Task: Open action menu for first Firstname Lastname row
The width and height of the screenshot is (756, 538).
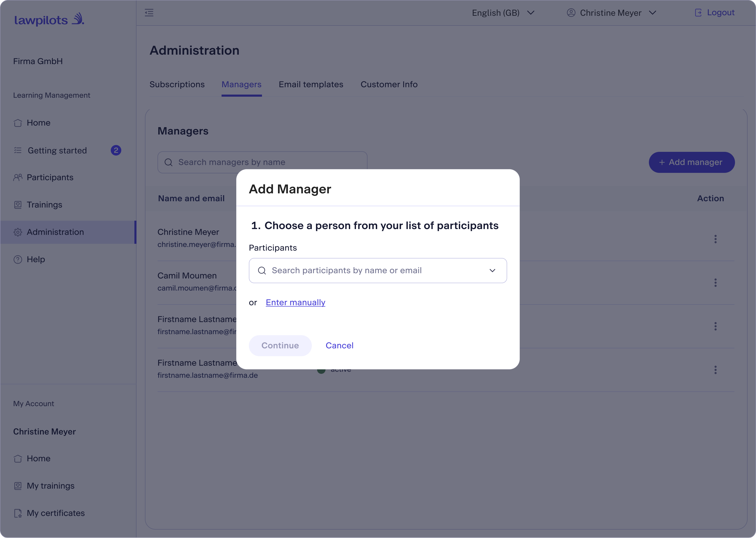Action: click(715, 327)
